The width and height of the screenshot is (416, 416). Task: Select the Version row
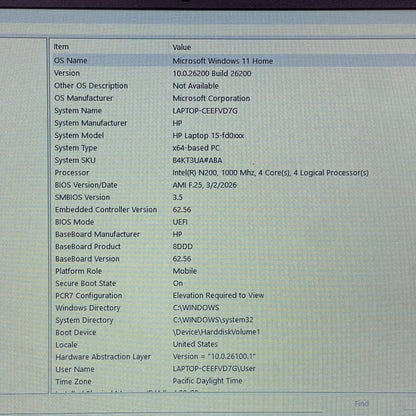(233, 73)
